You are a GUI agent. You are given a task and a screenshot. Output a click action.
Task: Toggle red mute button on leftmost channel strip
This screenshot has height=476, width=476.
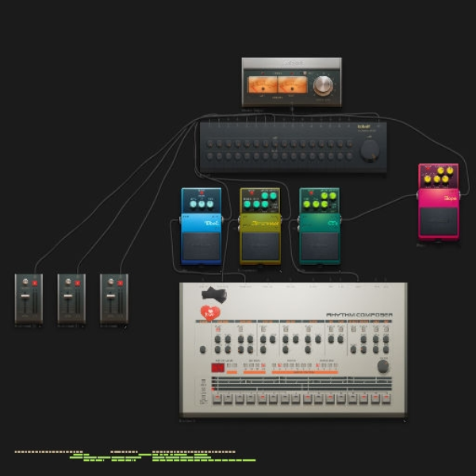pos(35,283)
